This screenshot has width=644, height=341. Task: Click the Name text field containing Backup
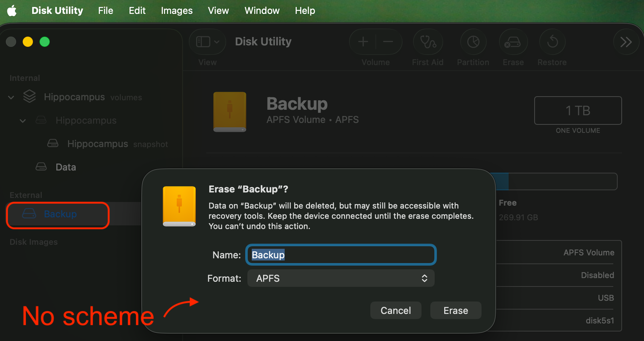coord(341,255)
